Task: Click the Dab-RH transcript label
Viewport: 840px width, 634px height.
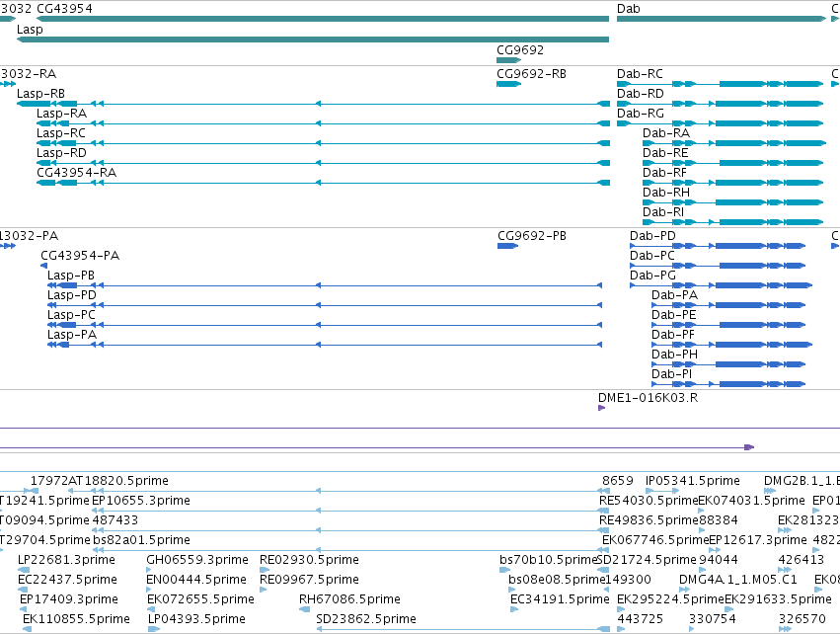Action: 666,193
